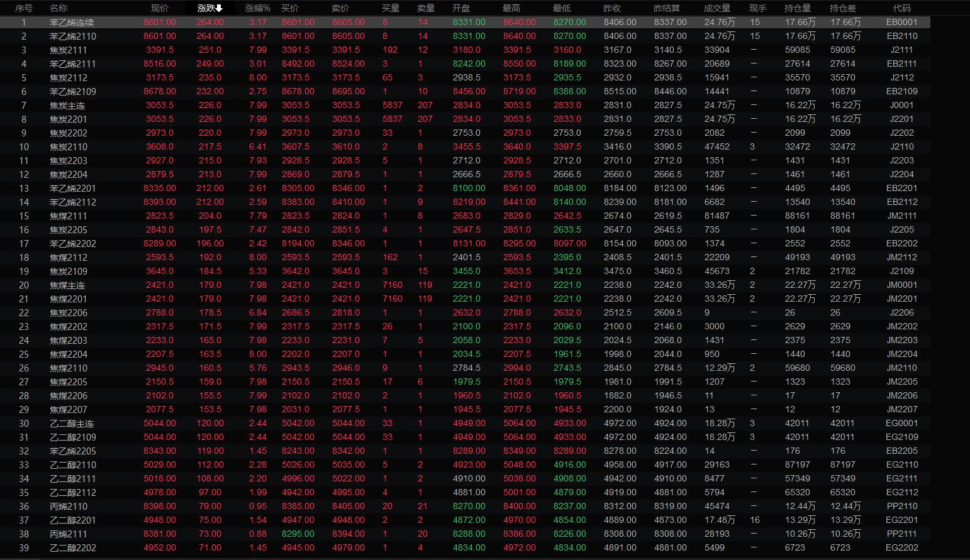
Task: Sort by the 现价 column header
Action: [x=160, y=8]
